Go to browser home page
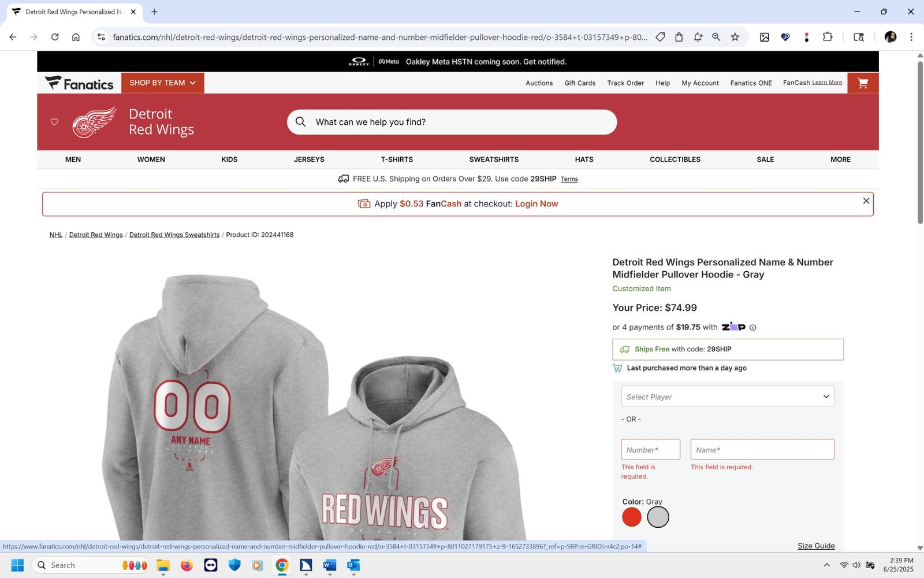The width and height of the screenshot is (924, 578). pyautogui.click(x=76, y=37)
